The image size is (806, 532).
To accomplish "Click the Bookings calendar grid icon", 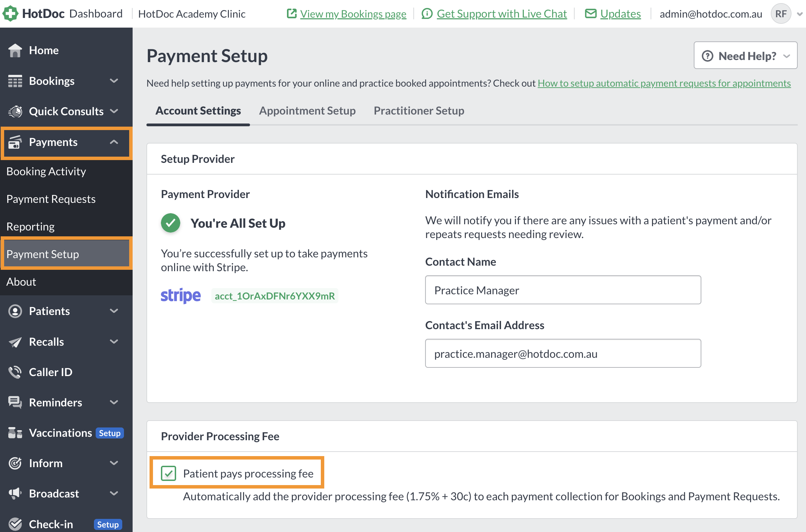I will [15, 81].
